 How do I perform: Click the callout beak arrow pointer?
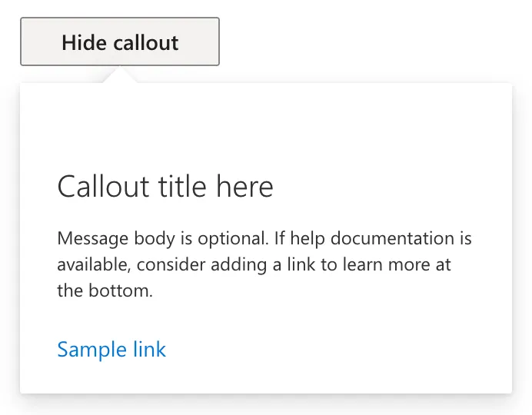click(120, 75)
